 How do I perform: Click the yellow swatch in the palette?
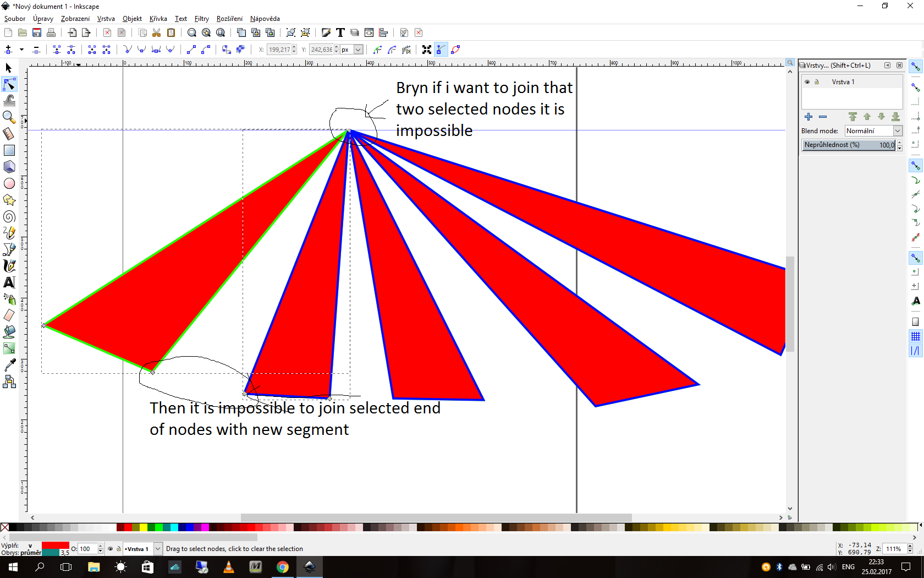pos(144,527)
